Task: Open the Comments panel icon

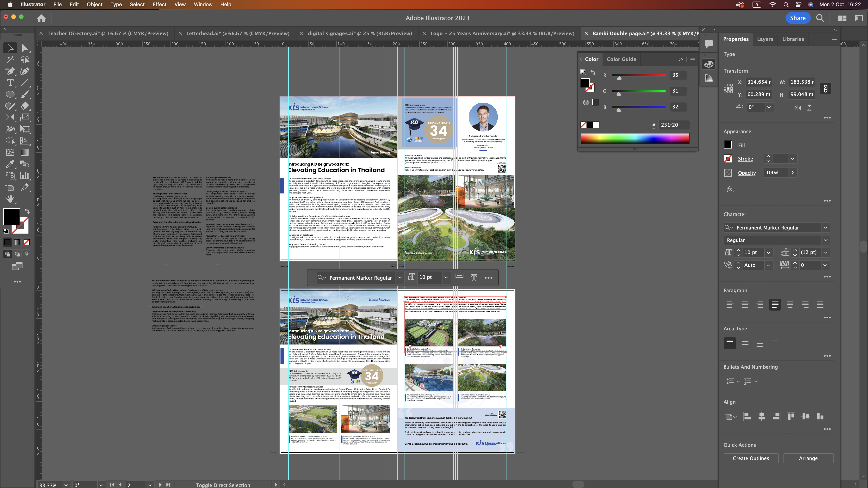Action: tap(709, 44)
